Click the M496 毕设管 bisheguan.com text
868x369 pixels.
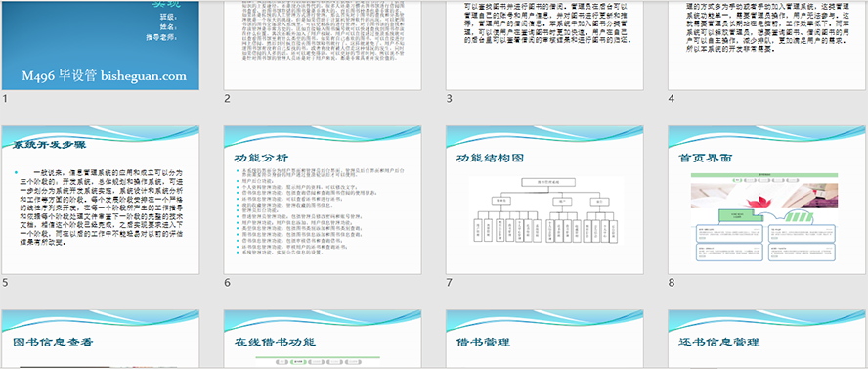pos(104,76)
